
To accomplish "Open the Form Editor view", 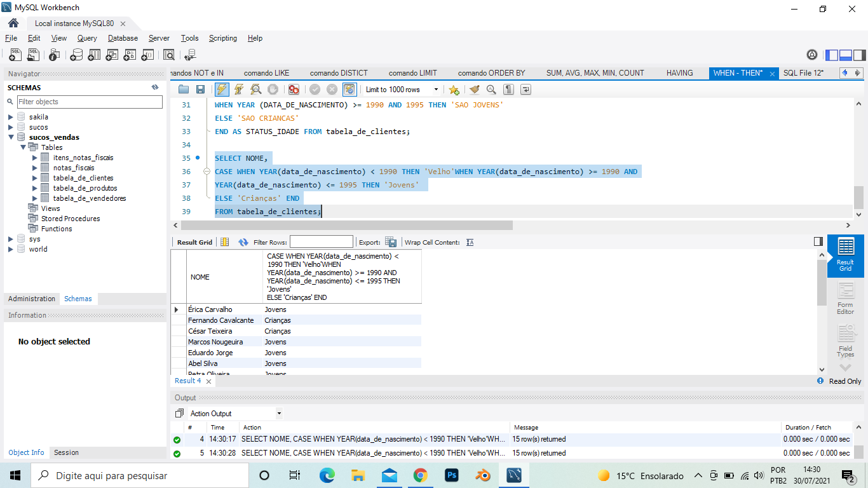I will [845, 299].
